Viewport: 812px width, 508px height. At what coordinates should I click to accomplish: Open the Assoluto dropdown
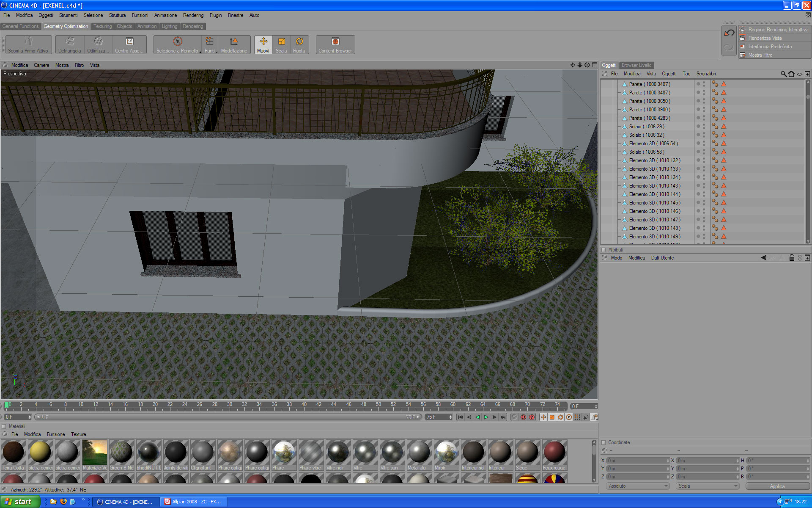coord(638,486)
